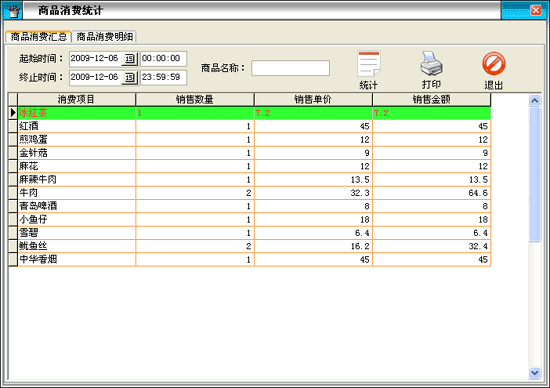Click the 统计 statistics document icon
This screenshot has height=388, width=550.
pos(369,63)
